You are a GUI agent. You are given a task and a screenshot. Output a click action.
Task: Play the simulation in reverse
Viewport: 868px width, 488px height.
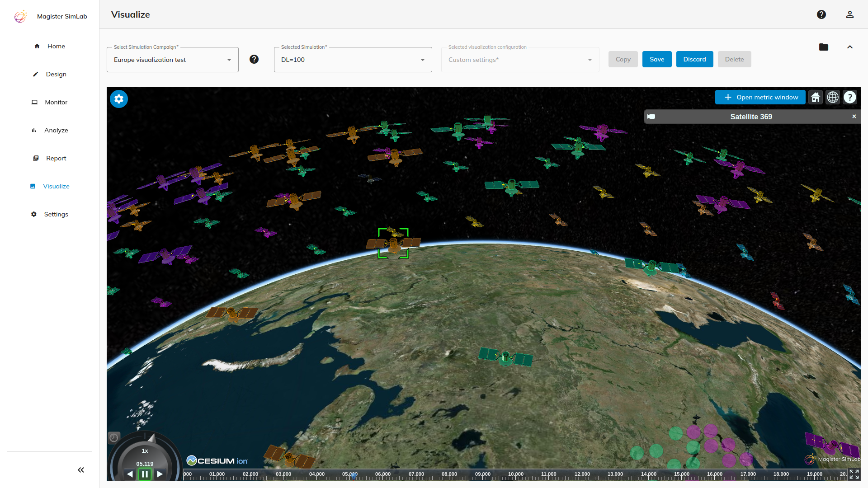[130, 474]
